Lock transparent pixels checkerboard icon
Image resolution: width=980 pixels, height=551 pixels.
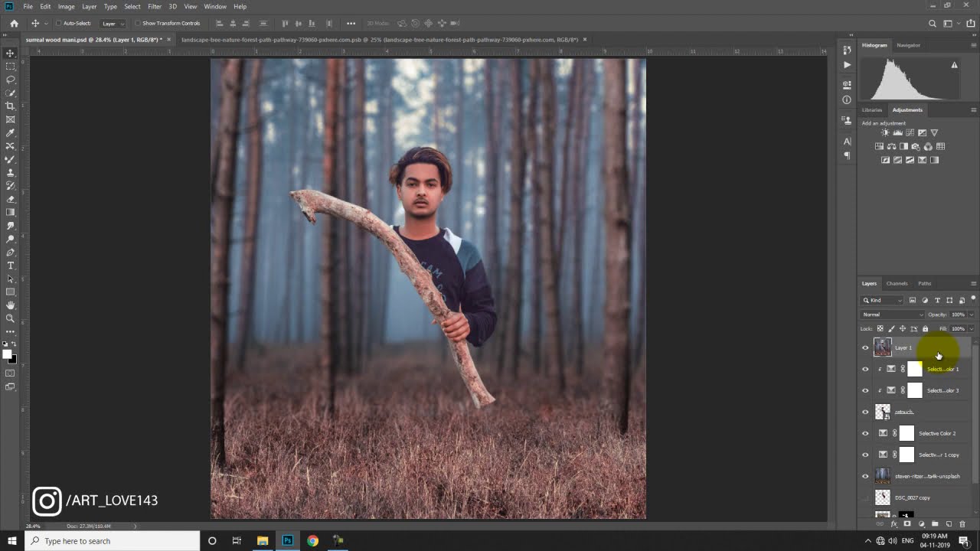click(x=880, y=329)
